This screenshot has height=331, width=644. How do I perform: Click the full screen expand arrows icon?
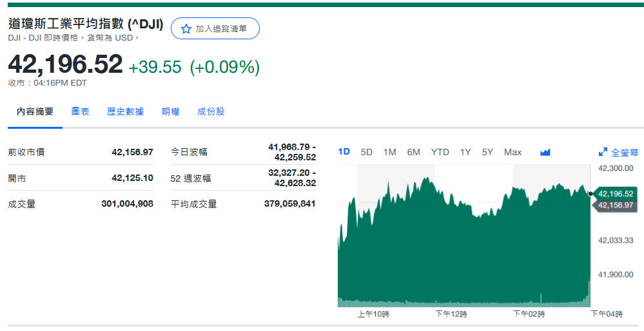click(603, 153)
